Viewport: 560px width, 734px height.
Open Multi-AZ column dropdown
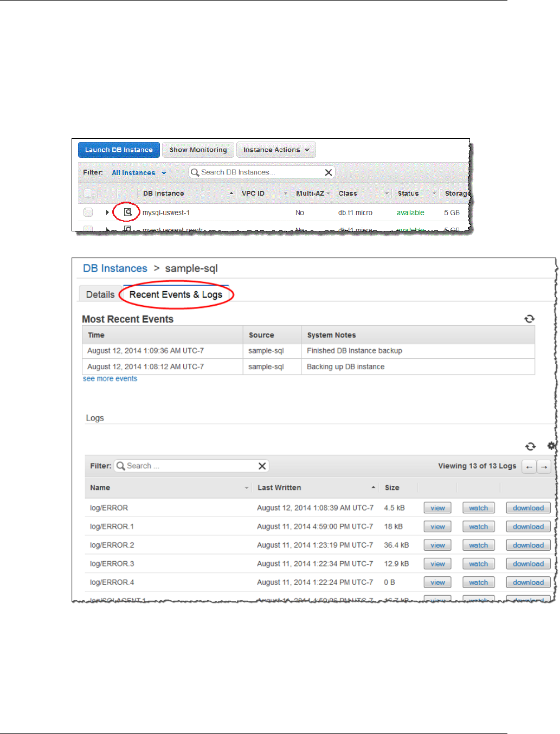[x=328, y=194]
